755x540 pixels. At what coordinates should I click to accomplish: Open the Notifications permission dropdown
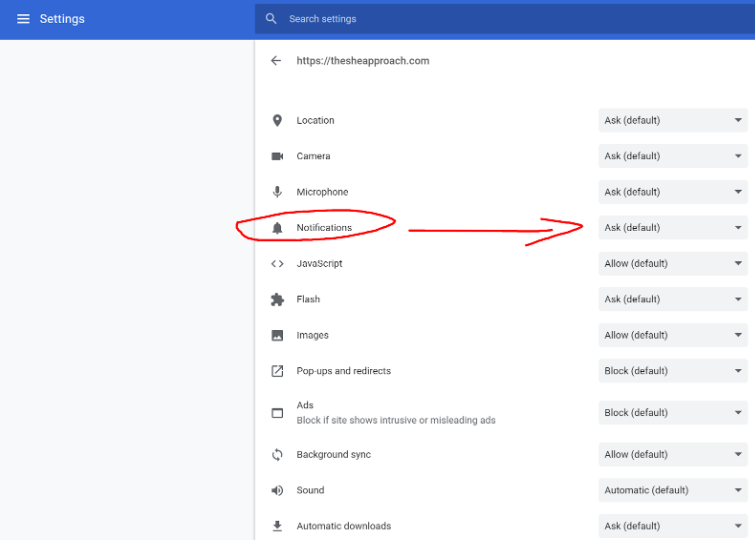673,228
